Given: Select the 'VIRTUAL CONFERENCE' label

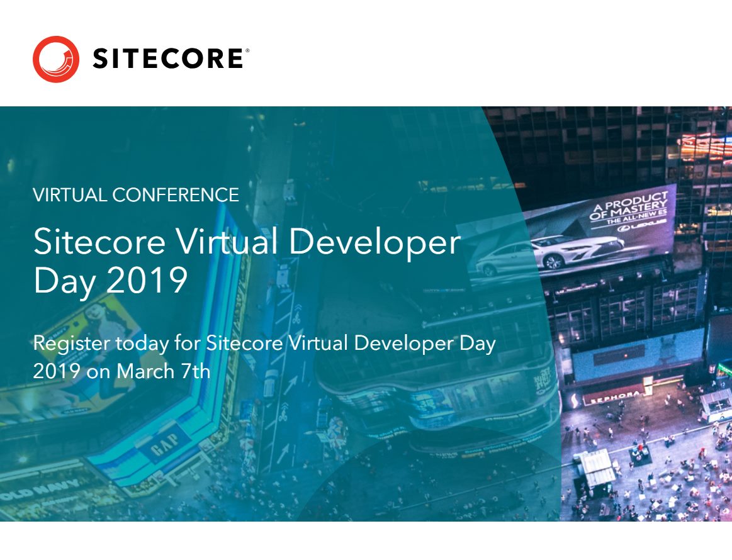Looking at the screenshot, I should point(136,194).
